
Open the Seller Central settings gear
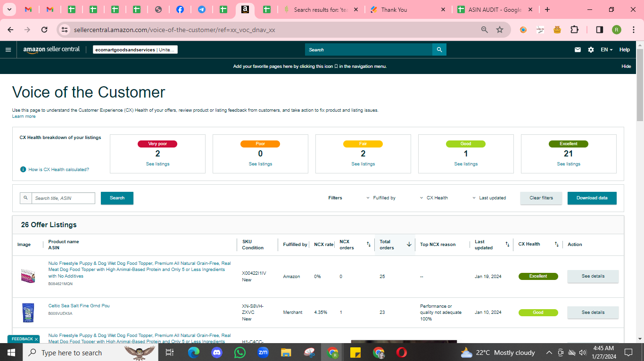coord(591,49)
